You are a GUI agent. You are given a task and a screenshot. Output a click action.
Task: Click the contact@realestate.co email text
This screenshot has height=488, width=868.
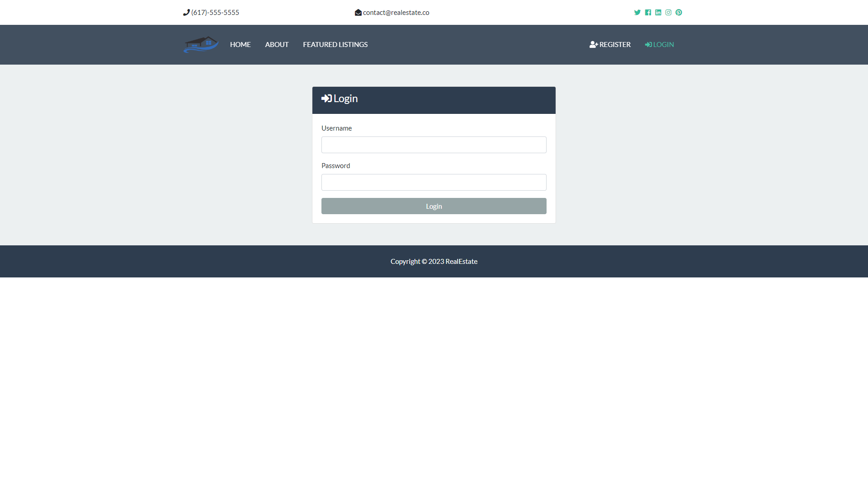pyautogui.click(x=396, y=13)
